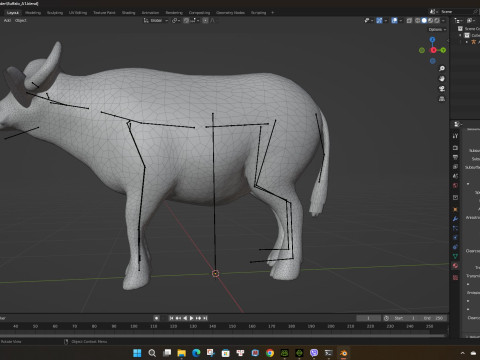Image resolution: width=480 pixels, height=360 pixels.
Task: Switch to the UV Editing workspace tab
Action: click(x=78, y=12)
